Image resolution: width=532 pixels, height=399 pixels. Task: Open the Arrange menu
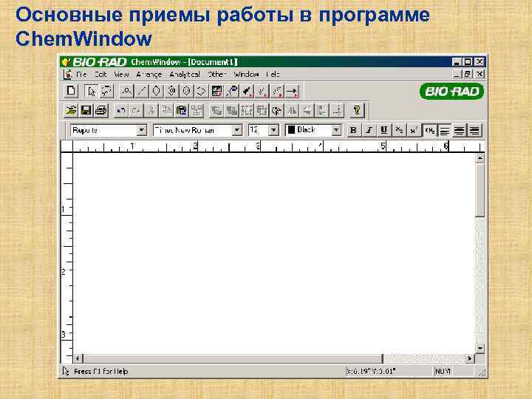149,74
